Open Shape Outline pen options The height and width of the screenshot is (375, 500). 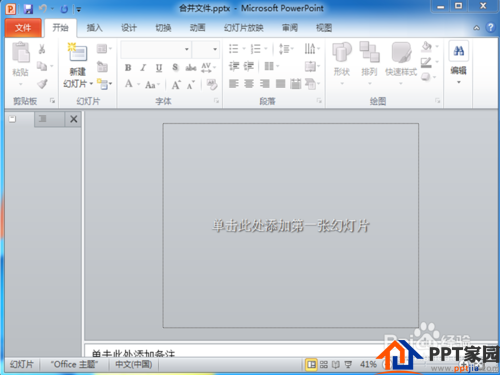point(429,62)
